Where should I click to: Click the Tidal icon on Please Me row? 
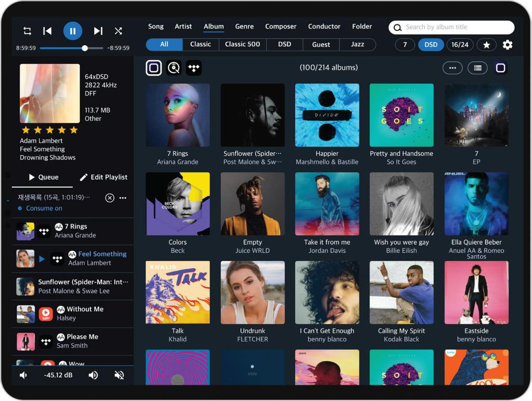(x=46, y=342)
